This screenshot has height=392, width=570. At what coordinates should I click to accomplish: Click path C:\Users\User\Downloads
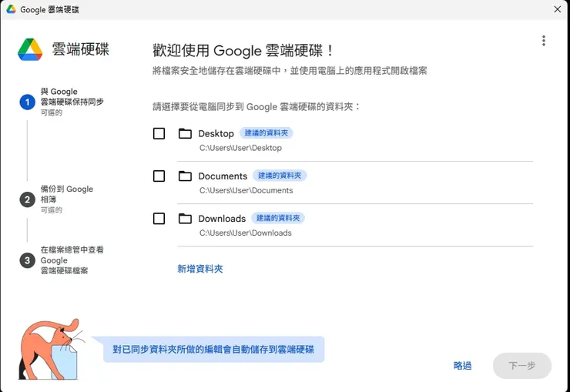(246, 233)
